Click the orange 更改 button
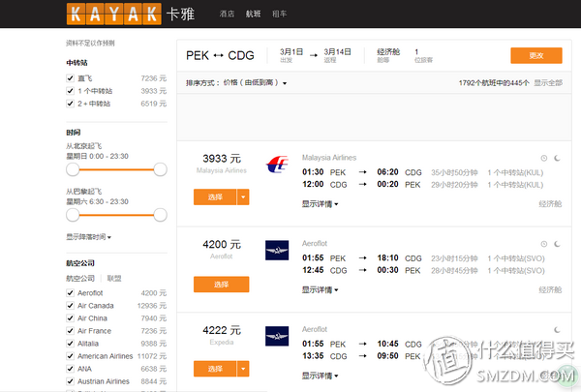This screenshot has width=581, height=392. pos(536,55)
